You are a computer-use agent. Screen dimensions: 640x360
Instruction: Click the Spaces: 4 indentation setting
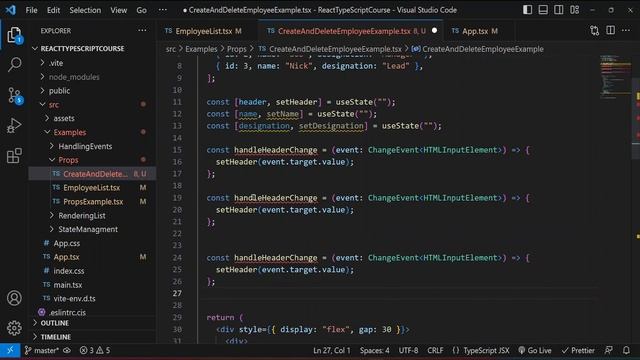[x=374, y=350]
